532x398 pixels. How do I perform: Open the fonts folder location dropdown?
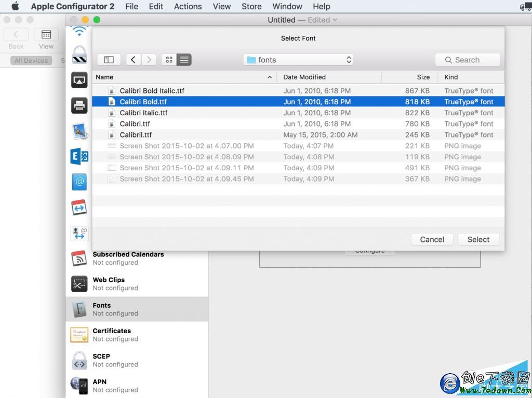pyautogui.click(x=298, y=60)
